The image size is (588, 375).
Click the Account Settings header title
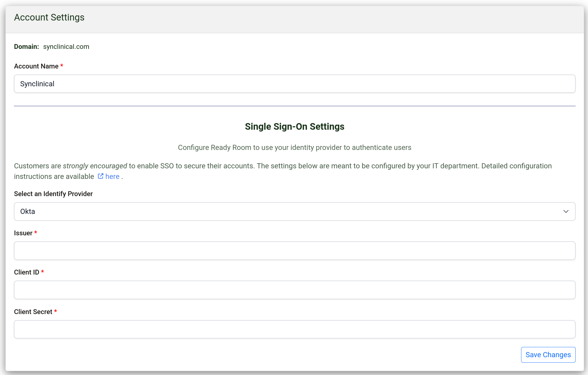pos(49,17)
